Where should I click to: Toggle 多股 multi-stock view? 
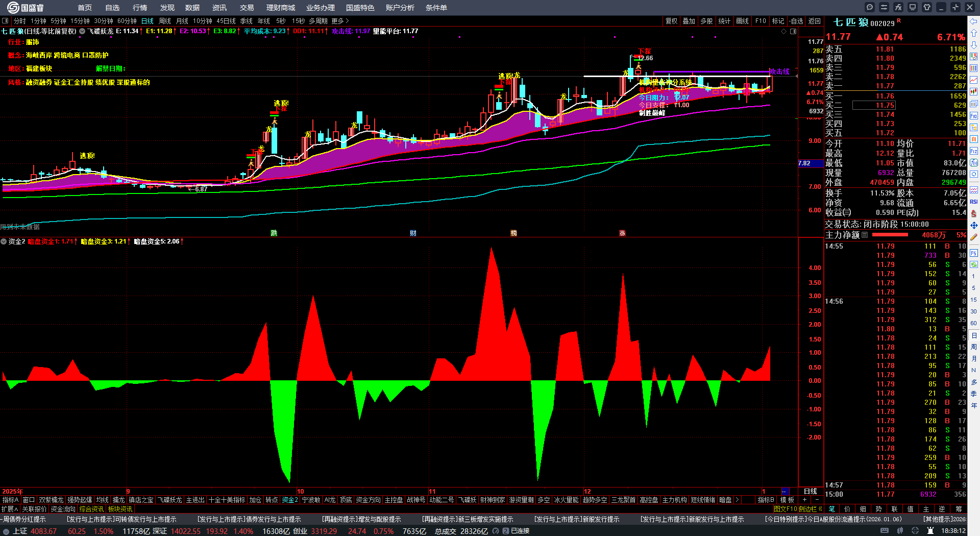point(706,21)
